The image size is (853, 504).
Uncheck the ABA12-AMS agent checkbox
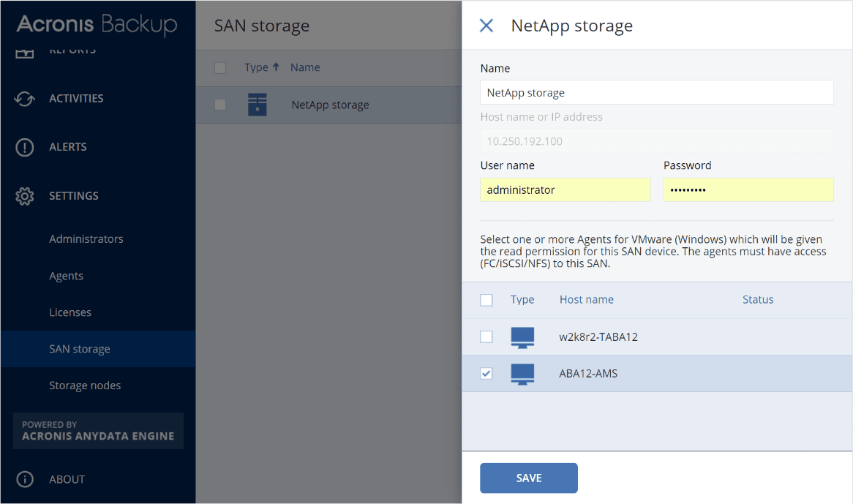(x=486, y=374)
